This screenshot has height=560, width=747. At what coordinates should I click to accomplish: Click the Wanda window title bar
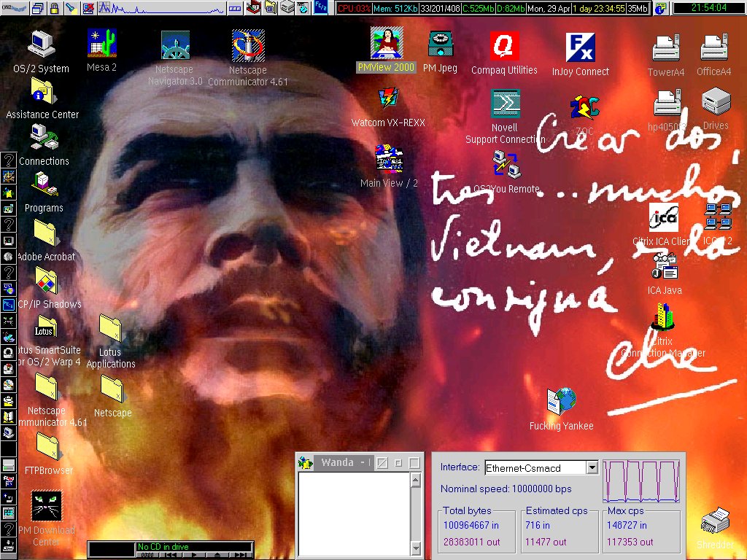point(343,462)
